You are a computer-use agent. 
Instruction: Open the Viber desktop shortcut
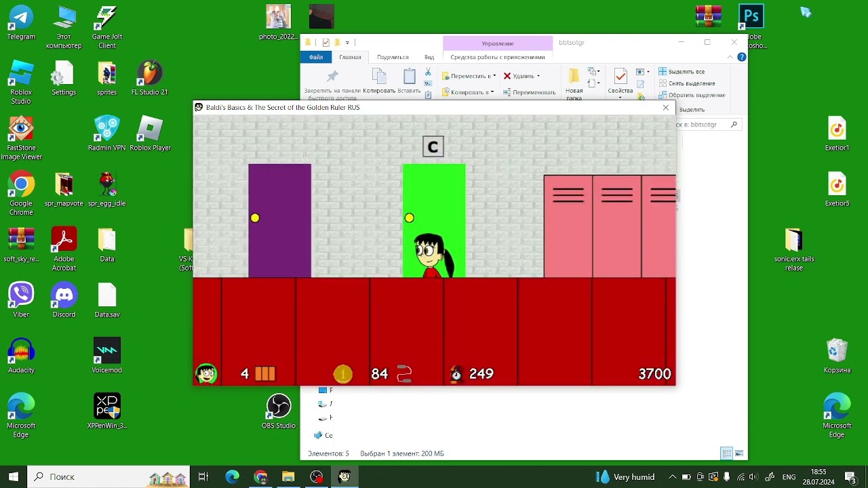click(x=21, y=301)
